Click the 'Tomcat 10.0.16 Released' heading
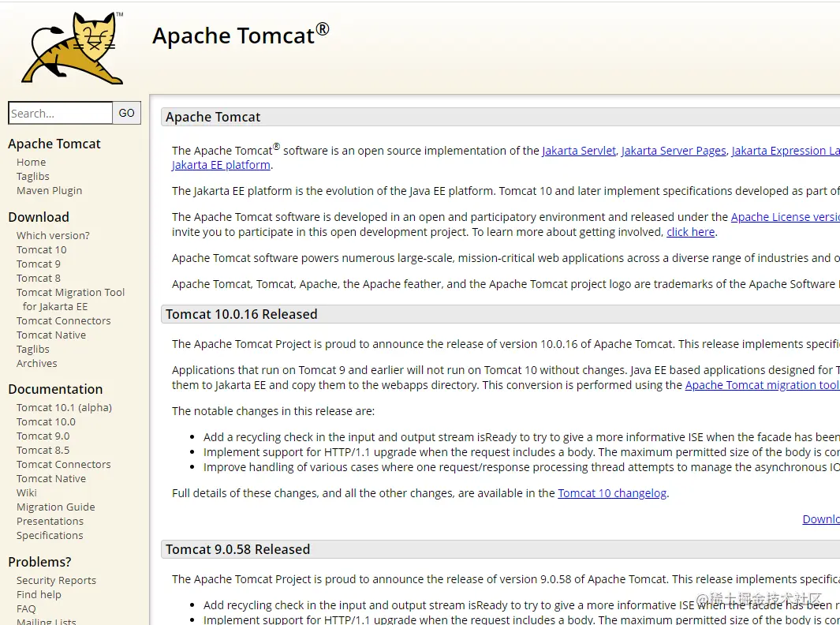The height and width of the screenshot is (625, 840). click(x=241, y=314)
